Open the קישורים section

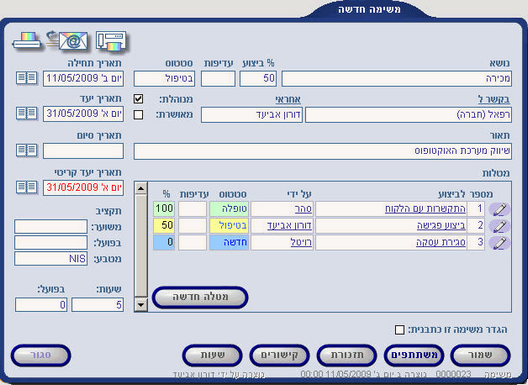tap(279, 355)
